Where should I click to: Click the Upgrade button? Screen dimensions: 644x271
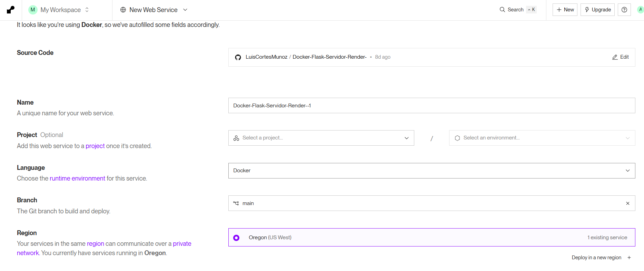597,10
